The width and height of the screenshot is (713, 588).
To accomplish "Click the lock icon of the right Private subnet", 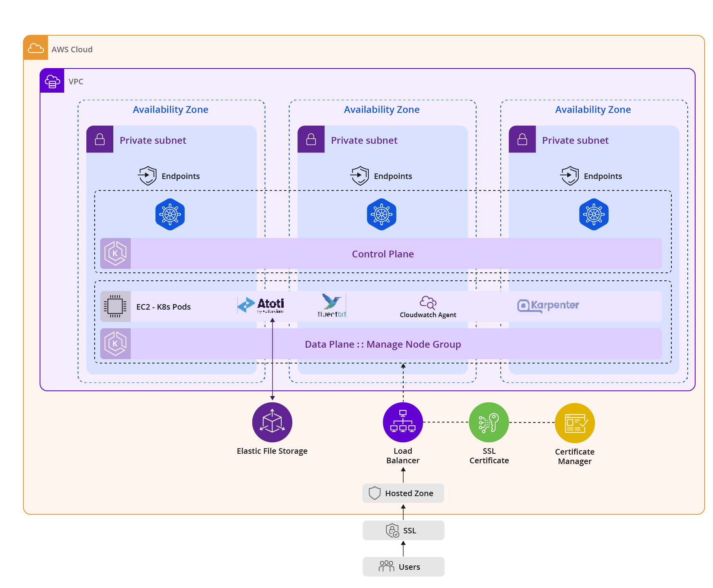I will click(x=522, y=139).
